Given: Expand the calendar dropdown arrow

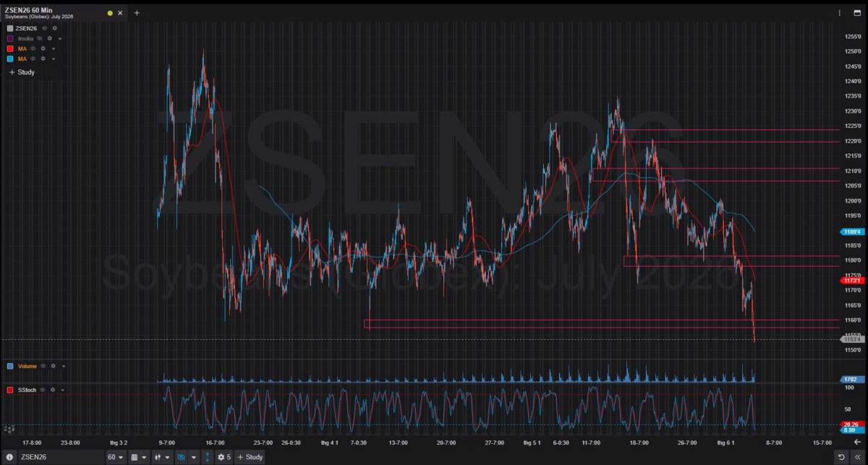Looking at the screenshot, I should [x=145, y=457].
